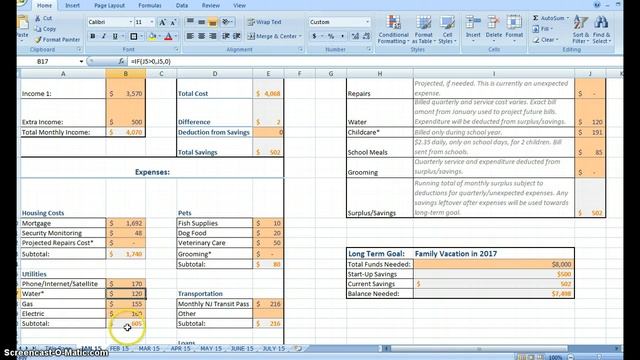This screenshot has width=640, height=360.
Task: Open Sort & Filter menu
Action: [x=580, y=29]
